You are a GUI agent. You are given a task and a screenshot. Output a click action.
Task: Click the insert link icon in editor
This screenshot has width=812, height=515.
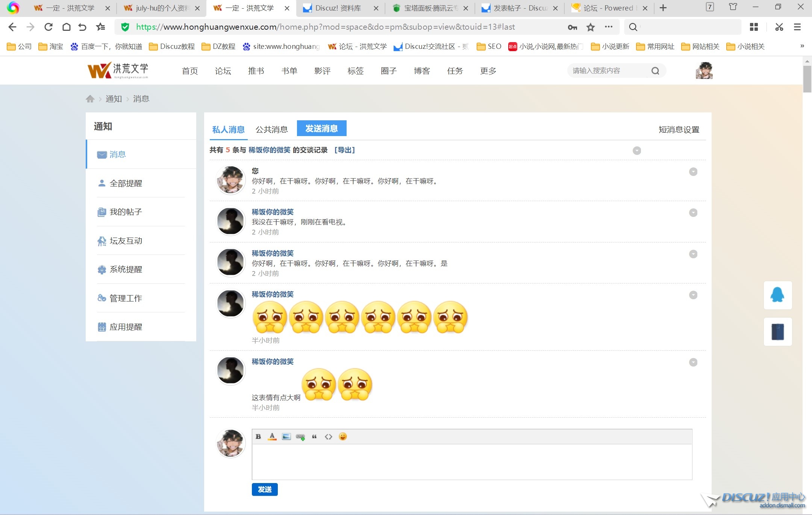click(300, 436)
